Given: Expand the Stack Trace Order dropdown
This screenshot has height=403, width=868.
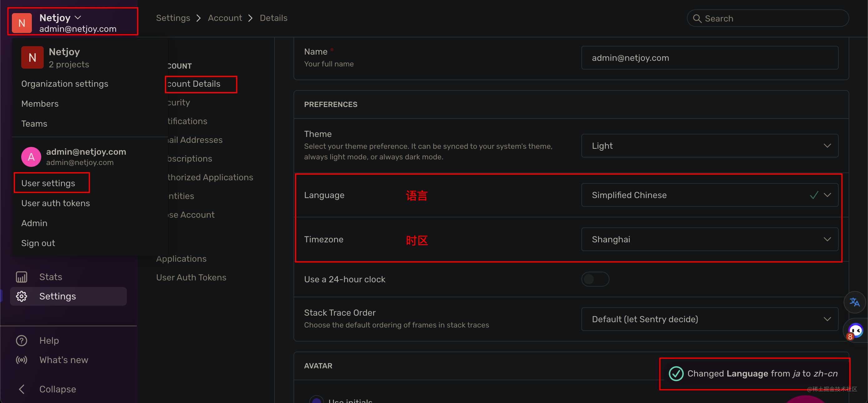Looking at the screenshot, I should tap(710, 319).
